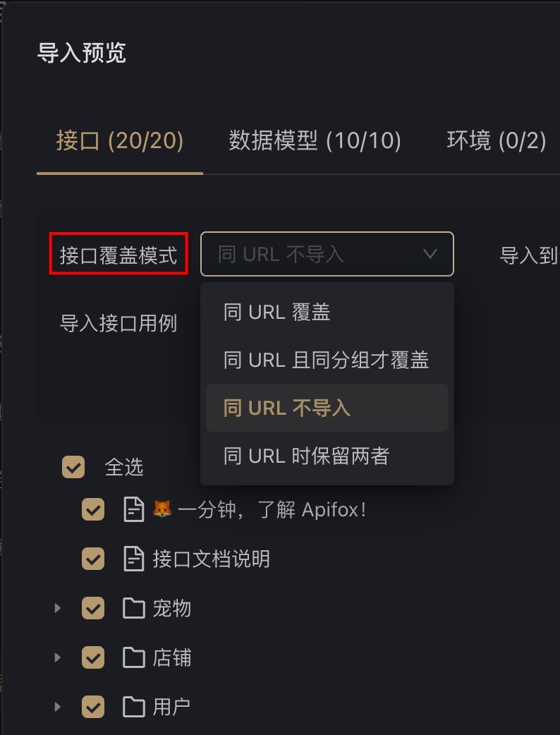Toggle the 全选 checkbox
This screenshot has height=735, width=560.
(73, 467)
